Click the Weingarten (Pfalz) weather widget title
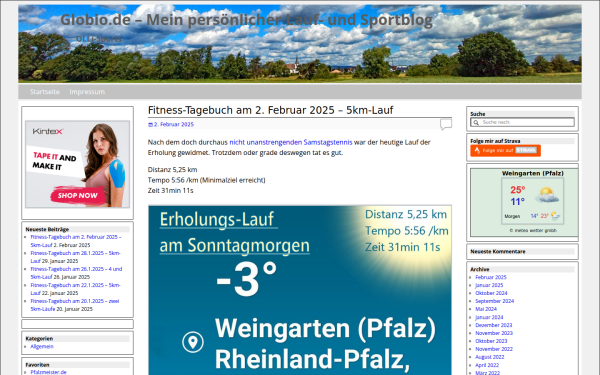Image resolution: width=600 pixels, height=375 pixels. point(533,173)
